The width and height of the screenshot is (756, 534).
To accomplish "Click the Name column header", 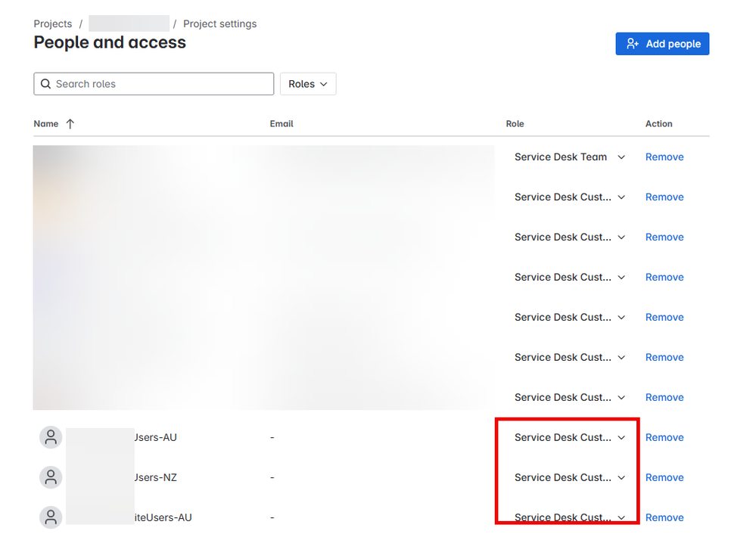I will click(x=46, y=124).
